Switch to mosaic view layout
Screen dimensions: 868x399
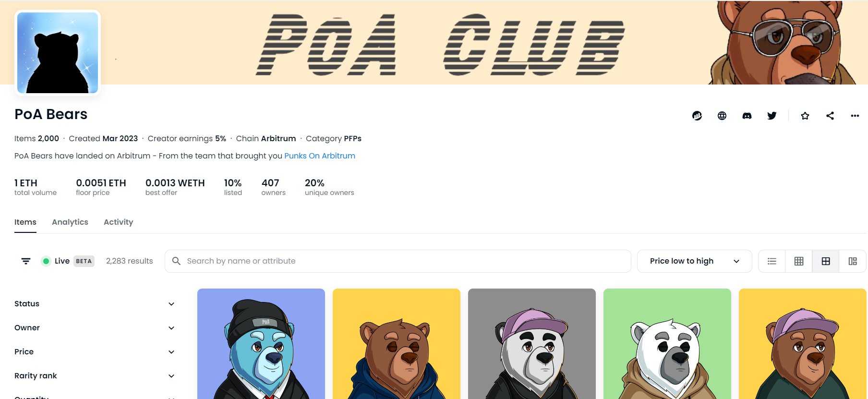pyautogui.click(x=853, y=261)
